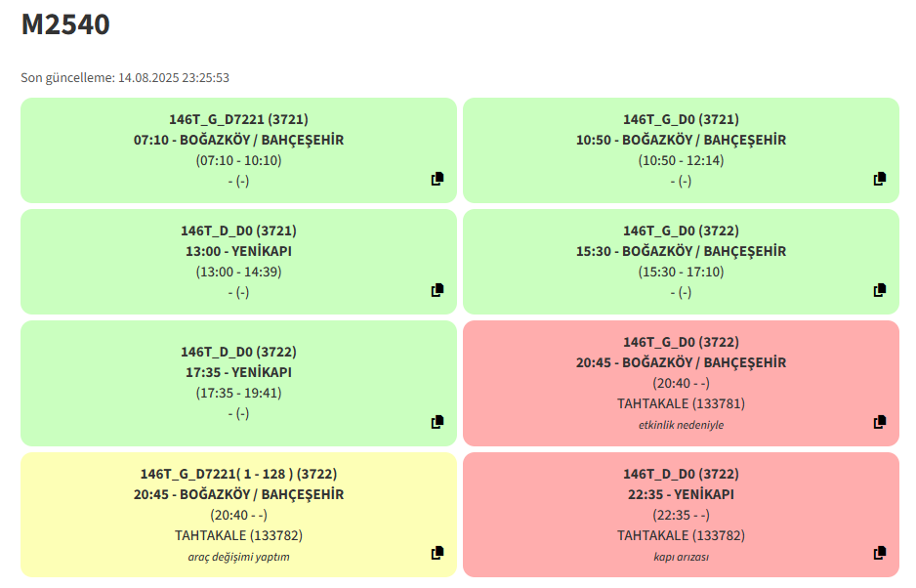Viewport: 916px width, 588px height.
Task: Copy the red 20:45 etkinlik nedeniyle card
Action: (x=879, y=422)
